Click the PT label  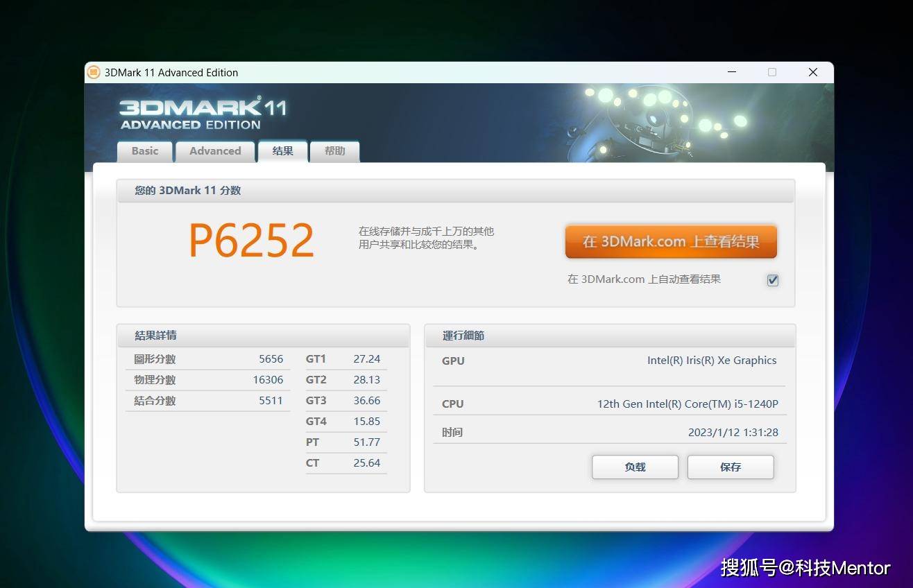[x=313, y=442]
